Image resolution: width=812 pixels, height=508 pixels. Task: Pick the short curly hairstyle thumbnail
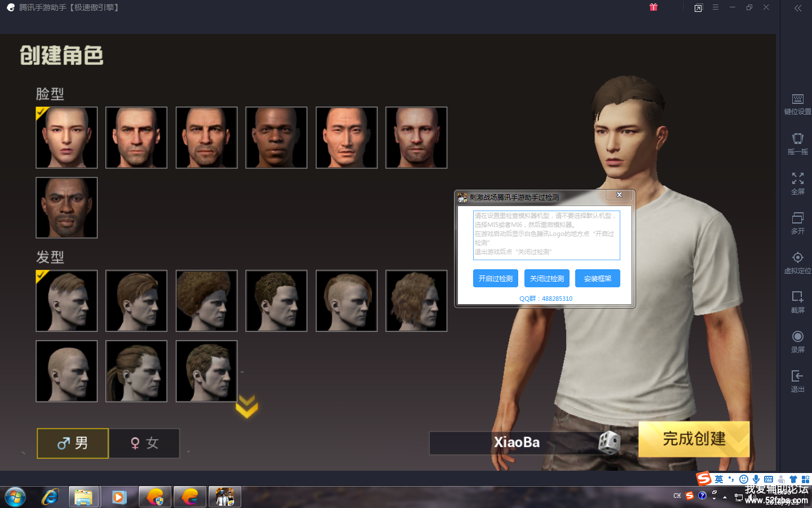coord(276,301)
